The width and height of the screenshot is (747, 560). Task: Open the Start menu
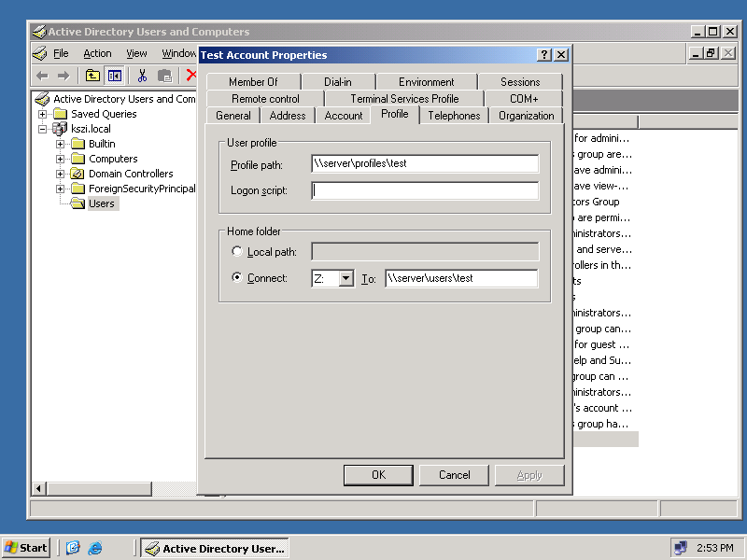(26, 548)
